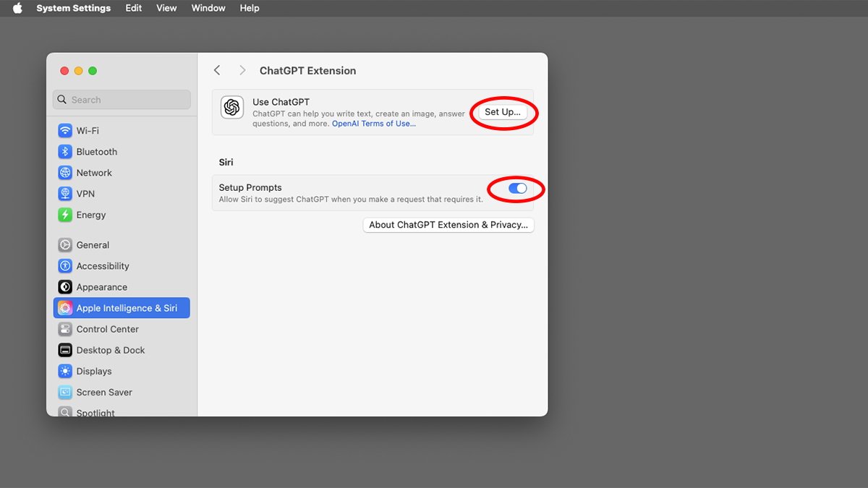
Task: Click the Displays sidebar icon
Action: (x=65, y=371)
